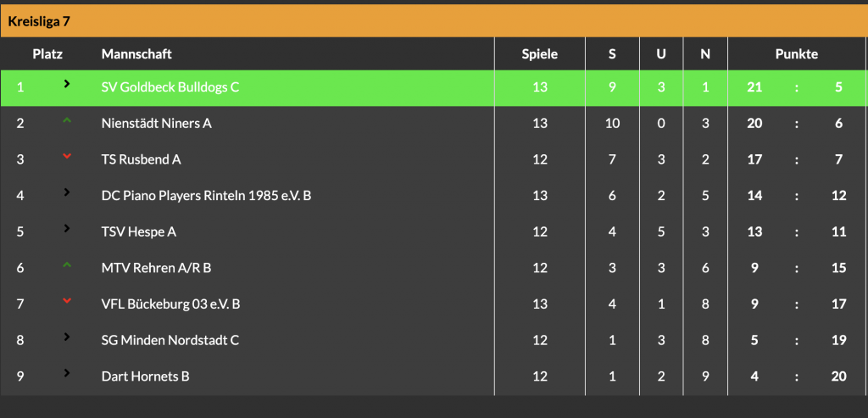Select the Kreisliga 7 header bar

(x=434, y=21)
